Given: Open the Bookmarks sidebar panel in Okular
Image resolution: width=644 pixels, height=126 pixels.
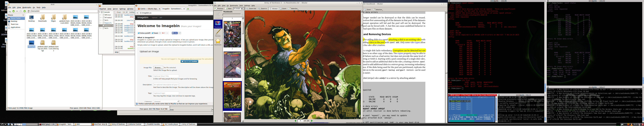Looking at the screenshot, I should coord(218,42).
